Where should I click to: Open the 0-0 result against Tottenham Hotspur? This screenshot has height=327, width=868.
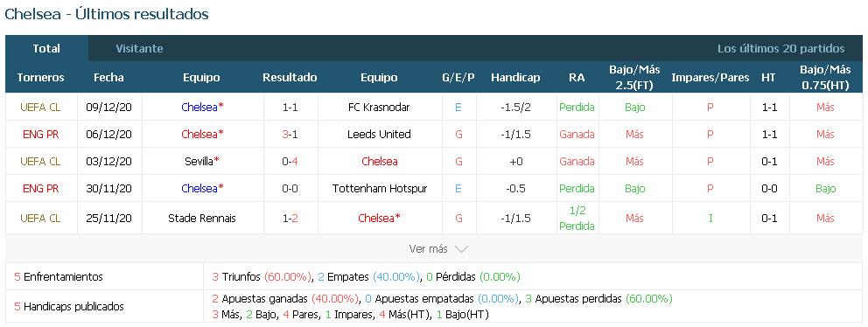(290, 189)
